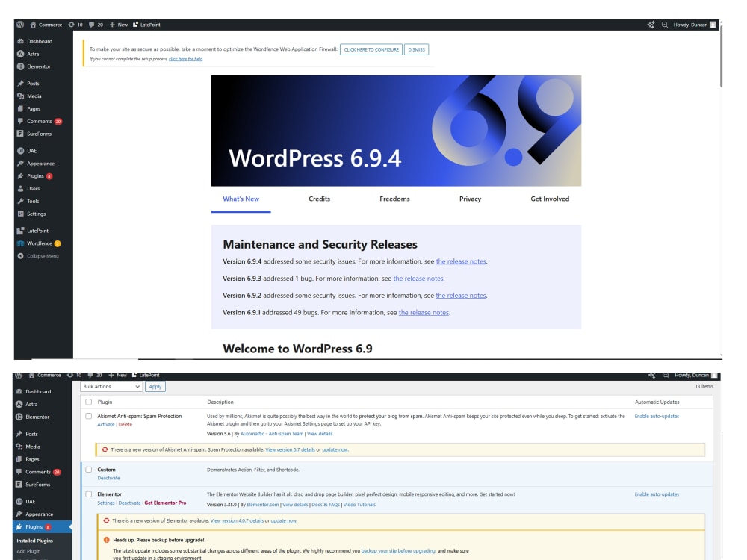Open 'View version 5.7 details' for Akismet
Viewport: 747px width, 560px height.
point(290,449)
